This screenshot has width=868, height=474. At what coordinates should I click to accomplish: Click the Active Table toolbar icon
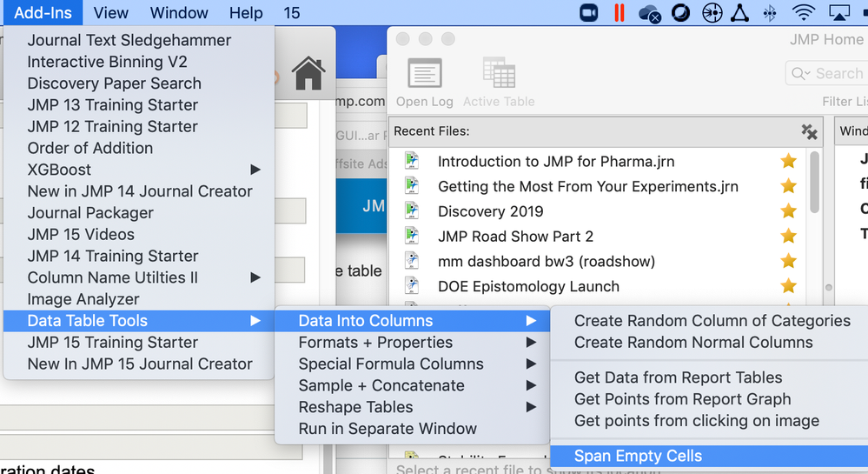(499, 83)
